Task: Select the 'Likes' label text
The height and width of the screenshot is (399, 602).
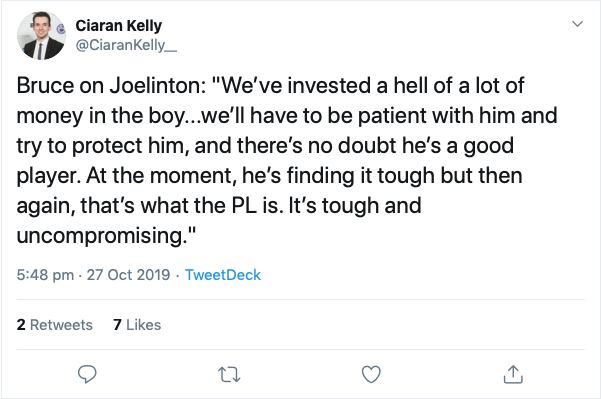Action: (144, 325)
